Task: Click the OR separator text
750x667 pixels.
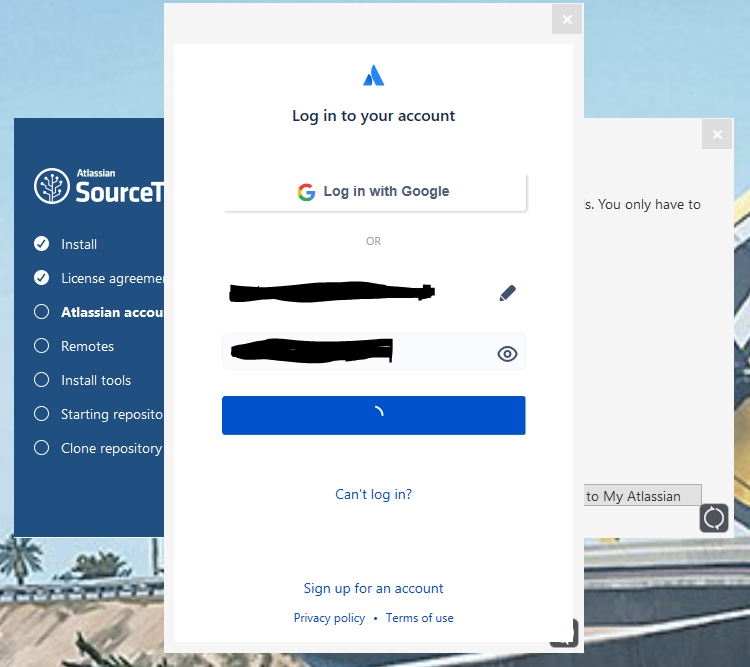Action: coord(374,241)
